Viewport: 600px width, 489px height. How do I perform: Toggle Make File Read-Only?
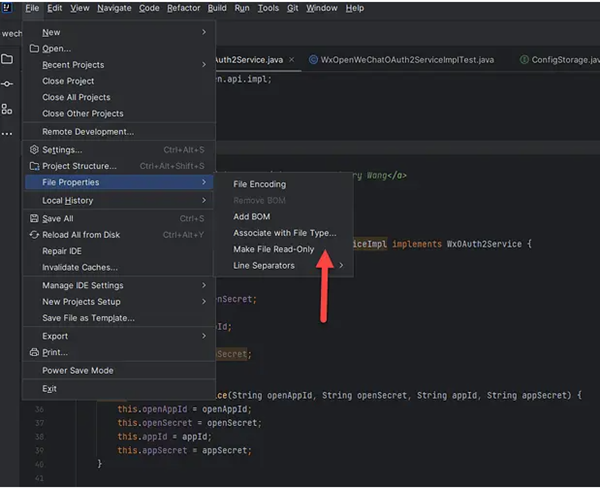(273, 249)
